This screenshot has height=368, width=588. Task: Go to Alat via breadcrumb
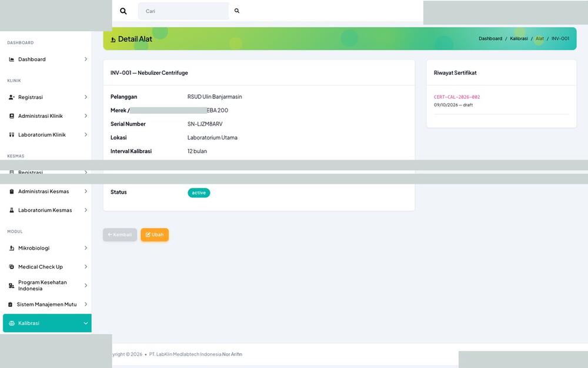pos(539,39)
